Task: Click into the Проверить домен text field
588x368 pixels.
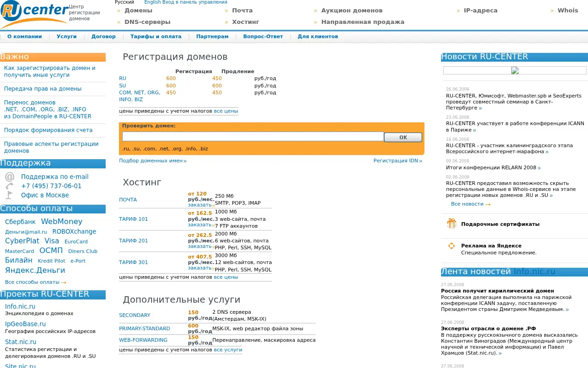Action: 253,137
